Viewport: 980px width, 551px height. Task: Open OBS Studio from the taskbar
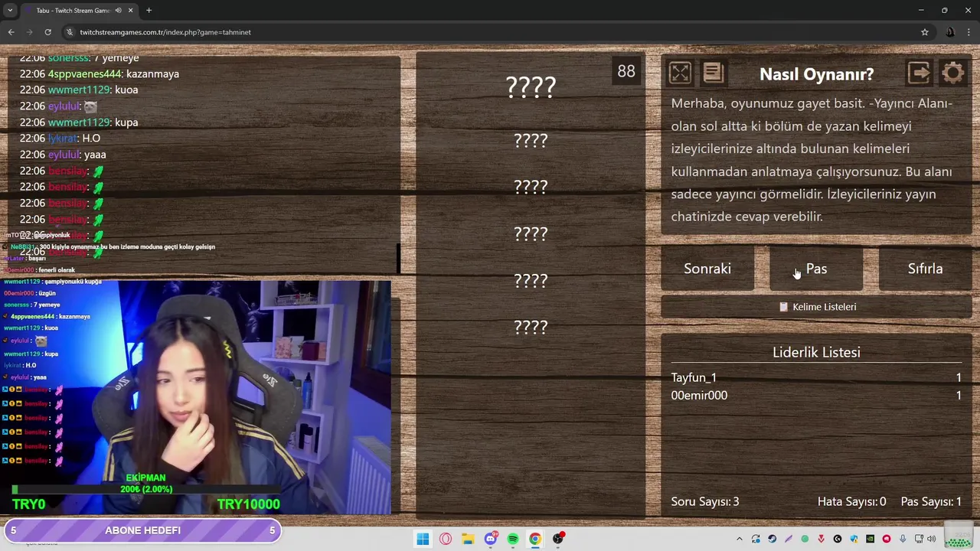pyautogui.click(x=558, y=539)
